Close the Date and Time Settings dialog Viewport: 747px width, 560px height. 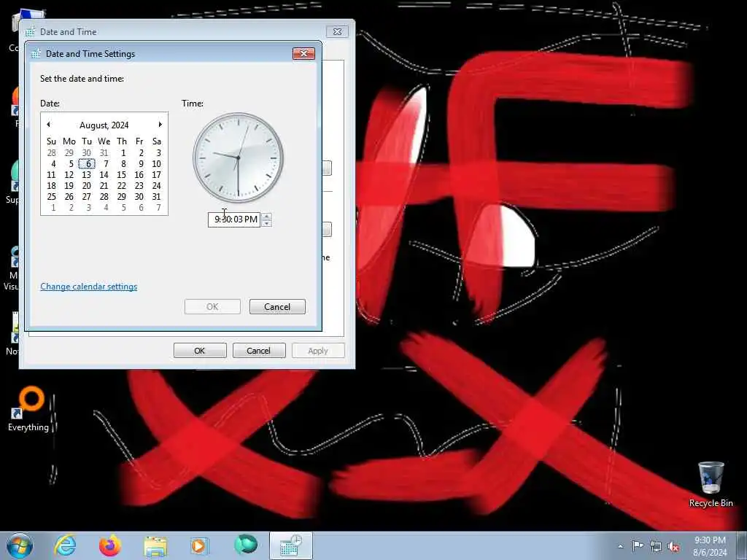pyautogui.click(x=303, y=53)
